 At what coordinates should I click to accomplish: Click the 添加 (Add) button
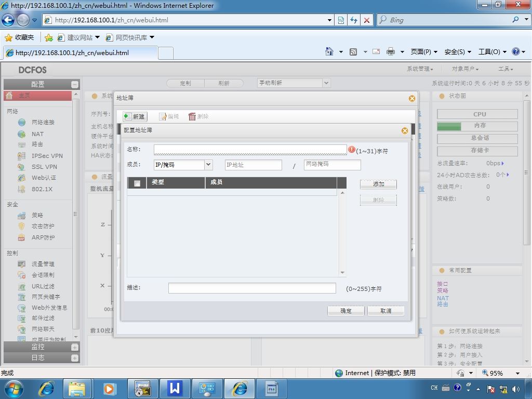coord(378,184)
